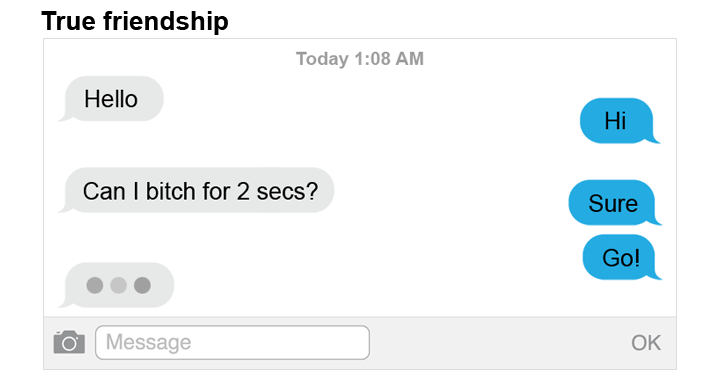The image size is (720, 378).
Task: Tap the camera icon beside the message field
Action: (x=69, y=342)
